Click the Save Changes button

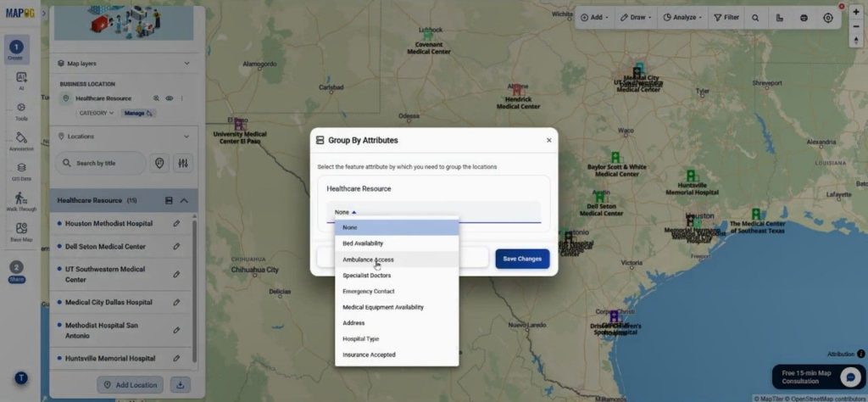point(522,259)
